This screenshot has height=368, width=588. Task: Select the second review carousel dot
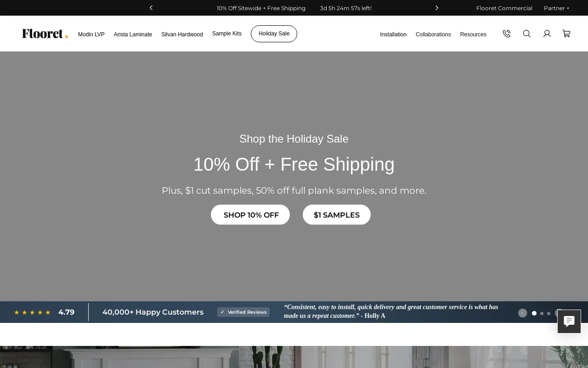tap(542, 313)
